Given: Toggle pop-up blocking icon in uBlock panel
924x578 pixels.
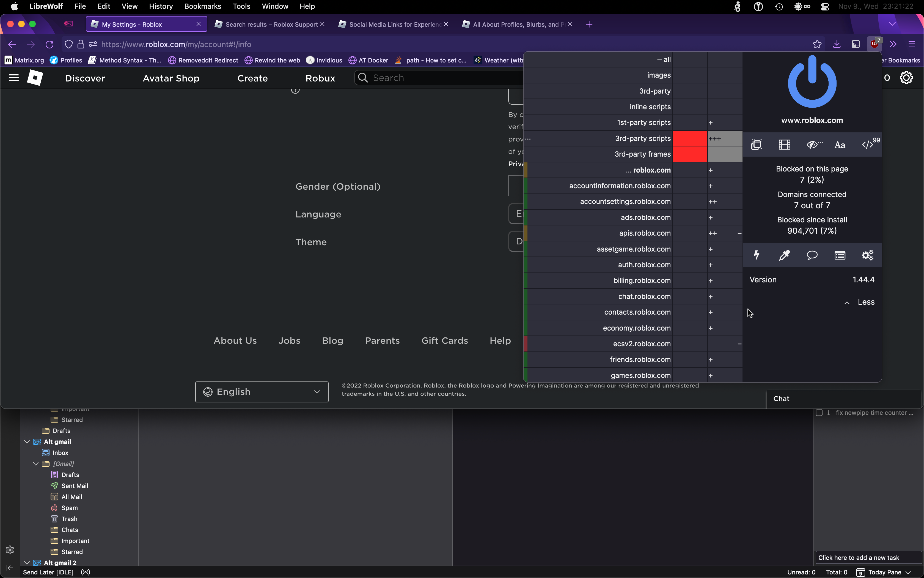Looking at the screenshot, I should [x=756, y=144].
